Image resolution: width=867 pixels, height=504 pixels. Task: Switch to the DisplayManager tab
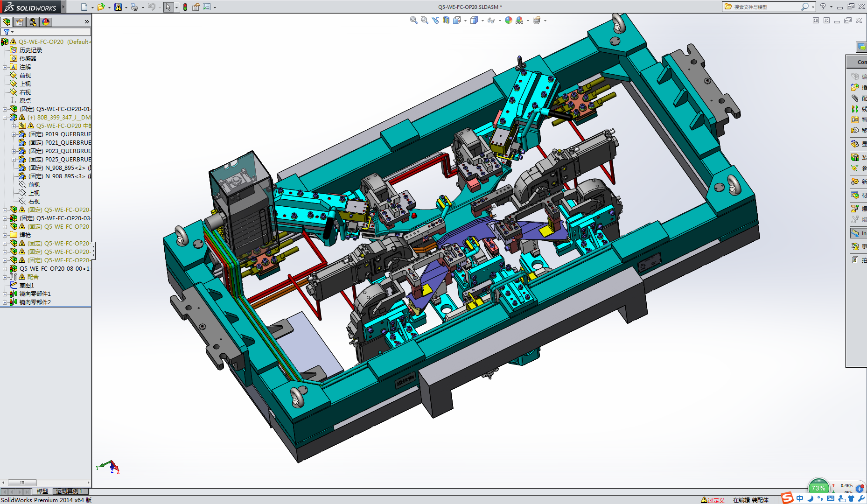(46, 22)
